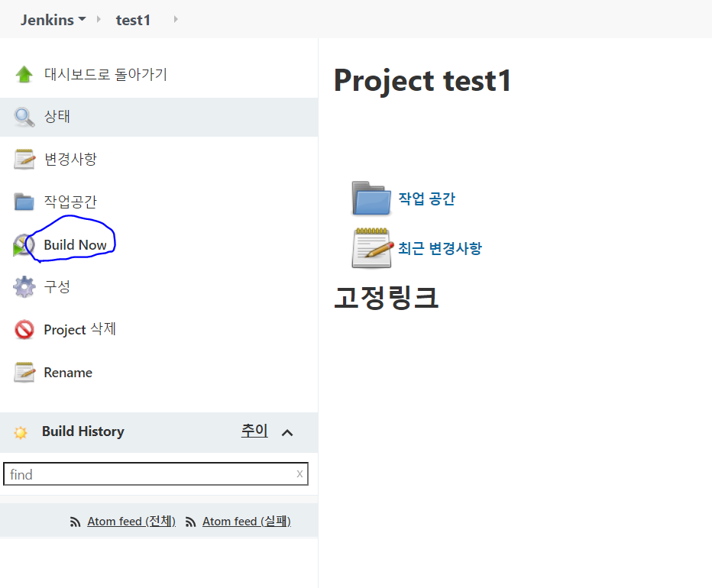Start a build with Build Now

[76, 244]
